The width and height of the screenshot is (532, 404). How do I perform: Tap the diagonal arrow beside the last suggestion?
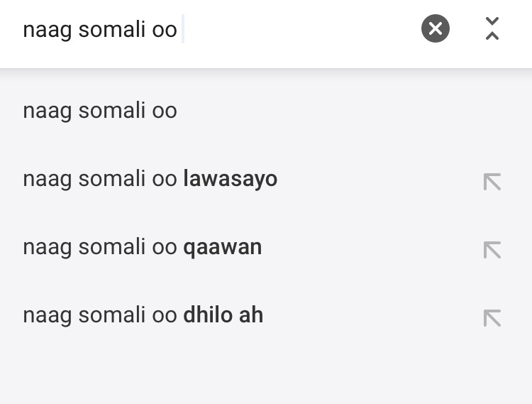(x=492, y=318)
